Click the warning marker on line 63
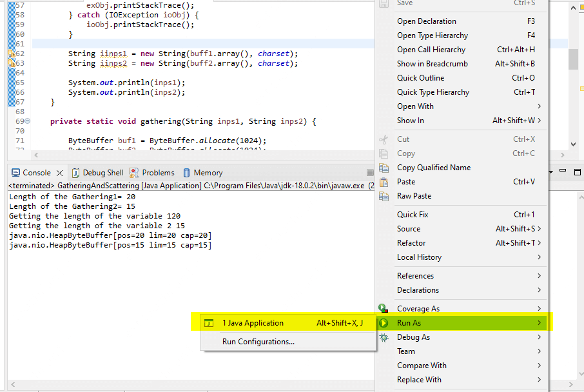 click(12, 63)
